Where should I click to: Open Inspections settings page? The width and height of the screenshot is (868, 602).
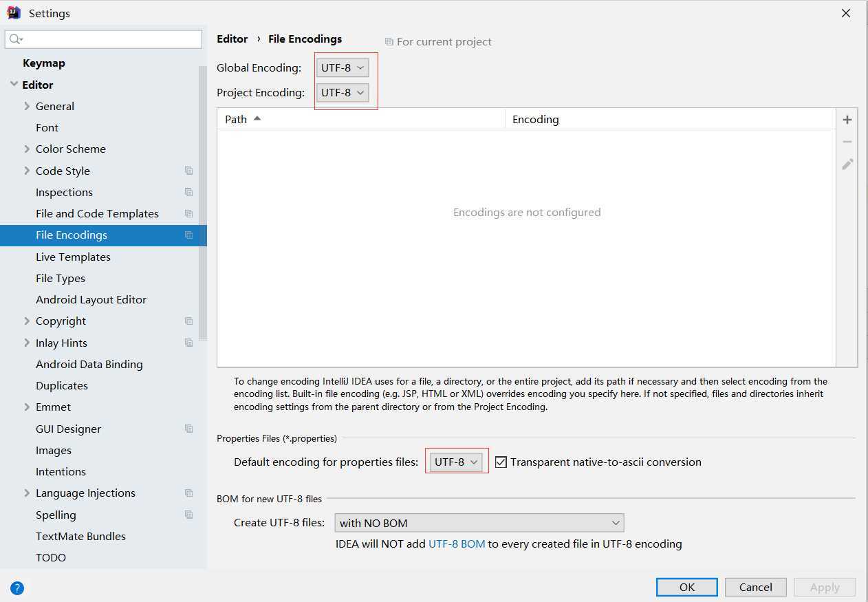pyautogui.click(x=64, y=192)
